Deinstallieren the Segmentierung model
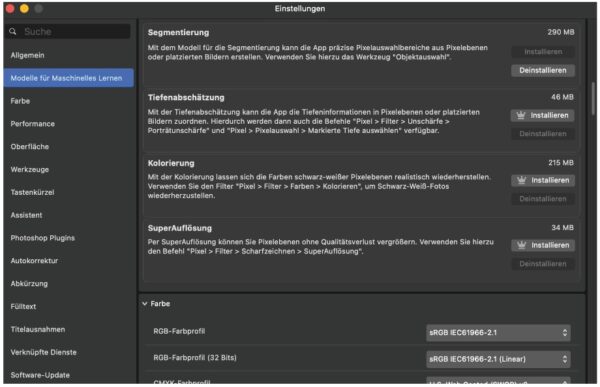Screen dimensions: 600x387 click(543, 70)
